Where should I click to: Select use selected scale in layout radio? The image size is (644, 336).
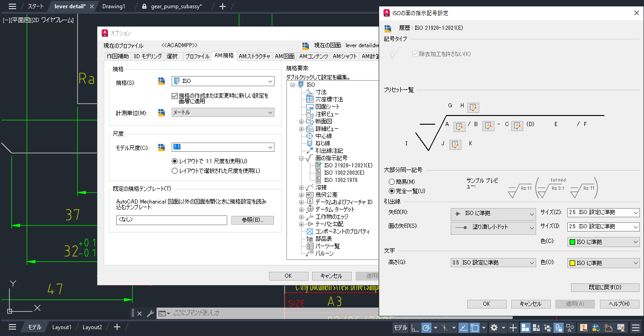[174, 171]
